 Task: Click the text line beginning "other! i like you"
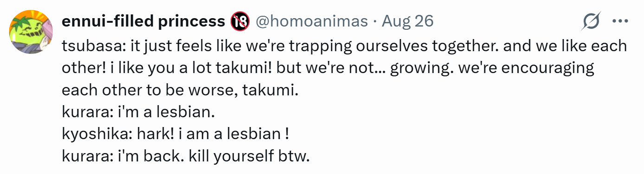[328, 68]
